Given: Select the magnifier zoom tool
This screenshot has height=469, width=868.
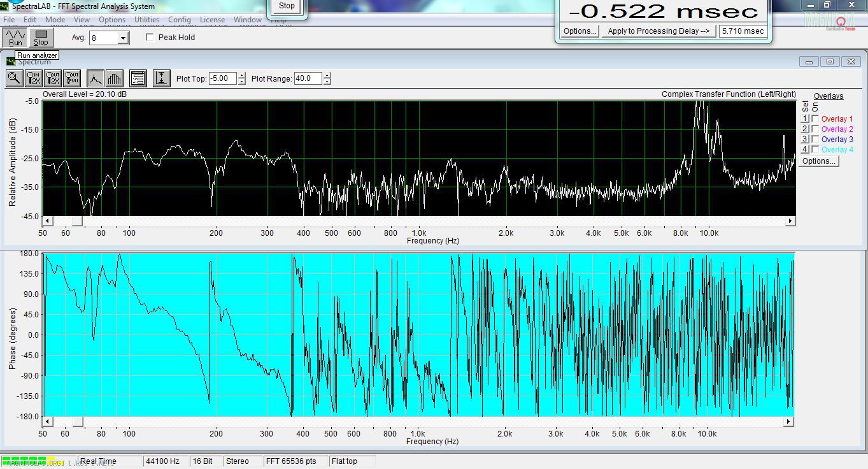Looking at the screenshot, I should [14, 78].
